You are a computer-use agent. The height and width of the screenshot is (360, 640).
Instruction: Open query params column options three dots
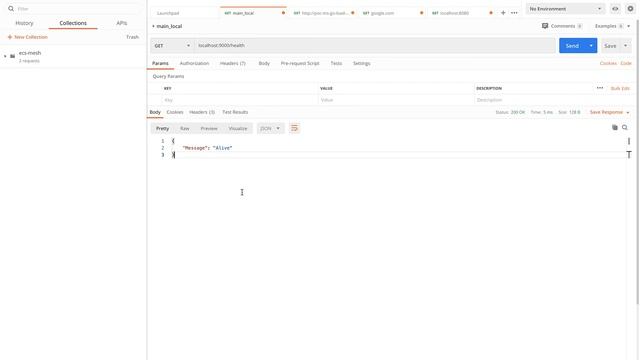pos(600,88)
